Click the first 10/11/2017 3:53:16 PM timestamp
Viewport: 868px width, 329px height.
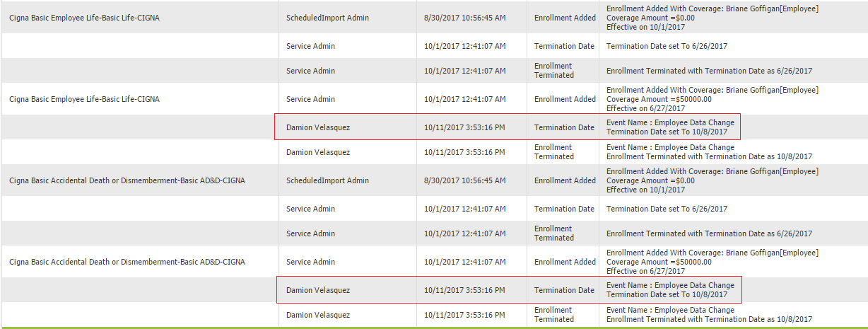tap(464, 127)
